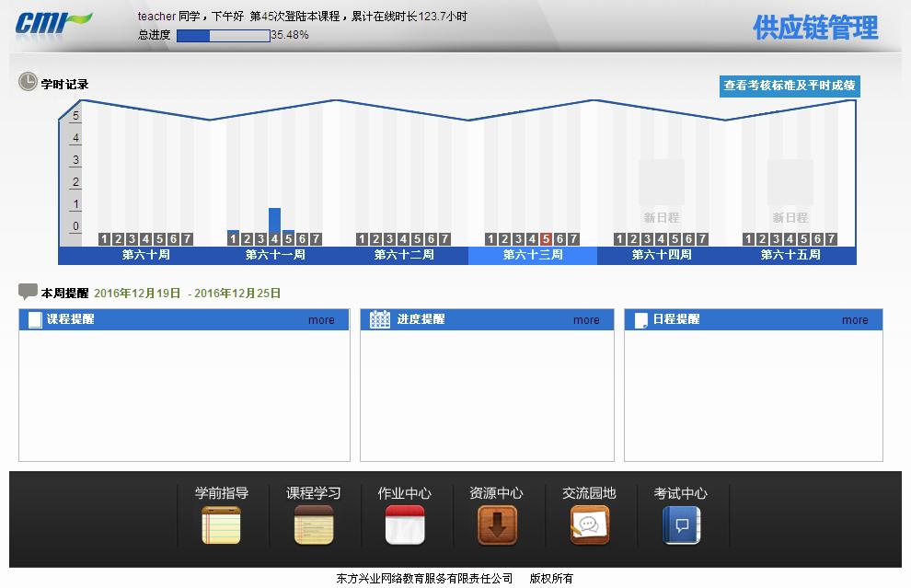911x588 pixels.
Task: Click the 进度提醒 panel title
Action: click(421, 319)
